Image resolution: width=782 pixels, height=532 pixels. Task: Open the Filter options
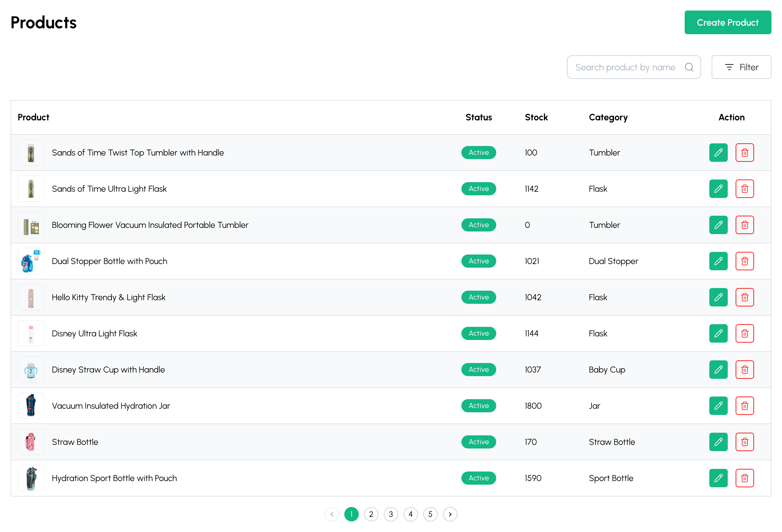pyautogui.click(x=741, y=67)
